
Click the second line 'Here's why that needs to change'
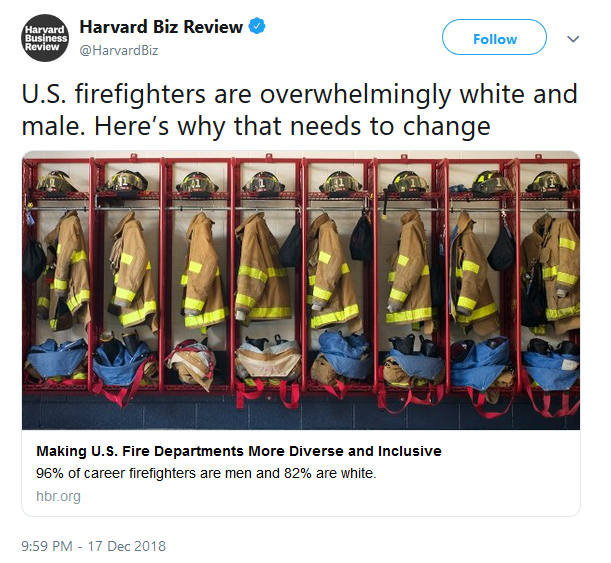[x=292, y=127]
